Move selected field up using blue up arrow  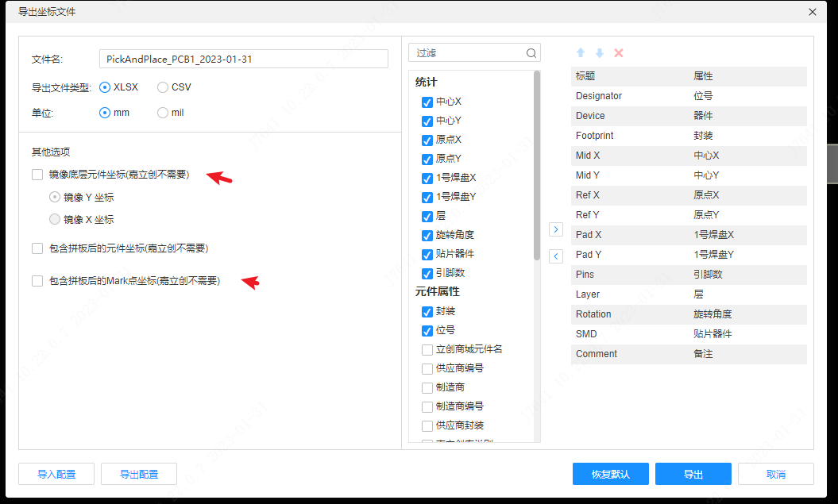tap(580, 52)
